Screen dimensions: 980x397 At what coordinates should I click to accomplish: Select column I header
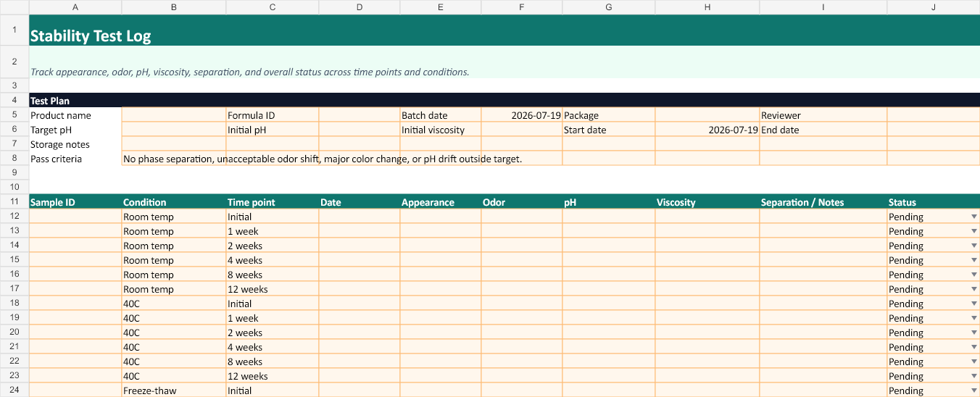pos(823,7)
